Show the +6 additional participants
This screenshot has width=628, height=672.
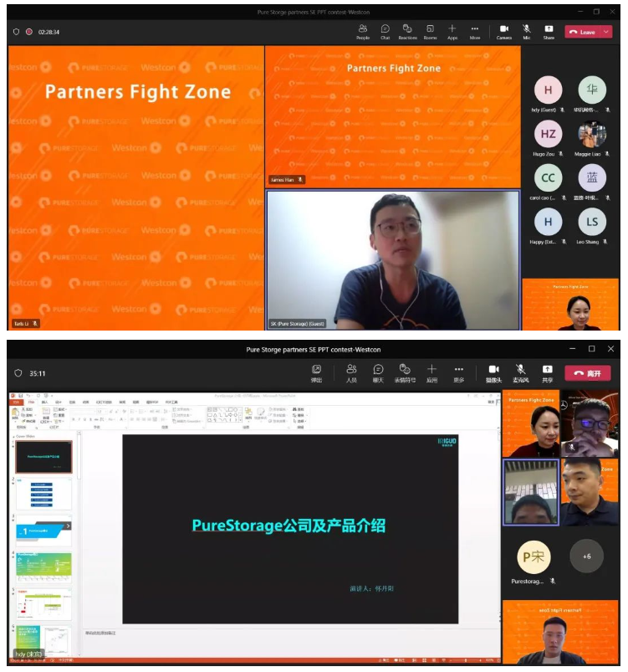[x=587, y=557]
